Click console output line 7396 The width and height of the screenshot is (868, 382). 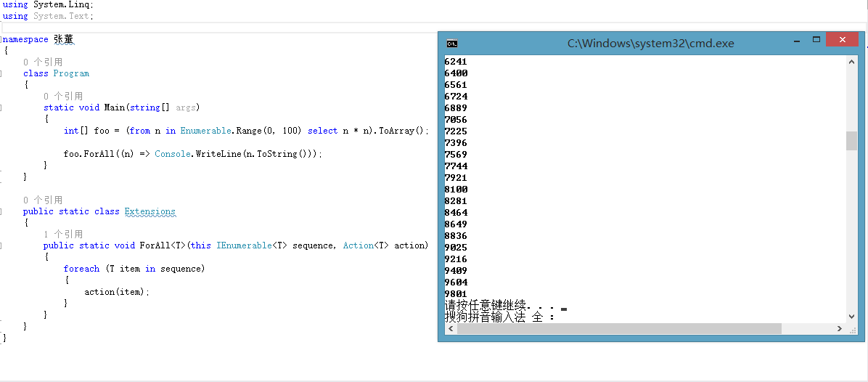(x=456, y=143)
